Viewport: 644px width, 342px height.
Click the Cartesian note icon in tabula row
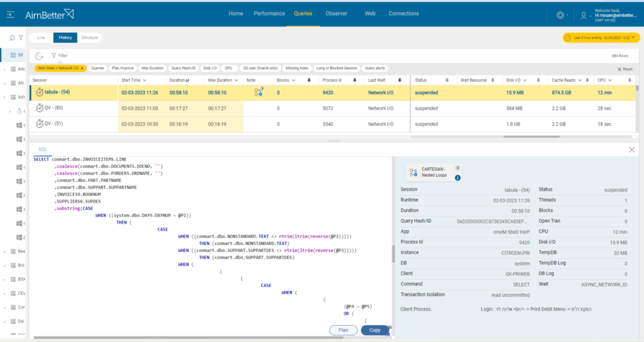tap(258, 92)
